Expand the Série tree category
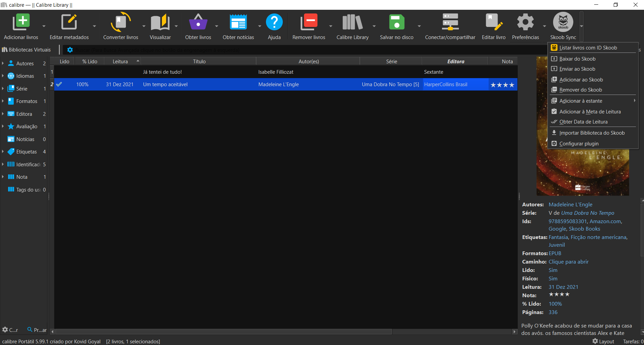644x345 pixels. point(3,89)
